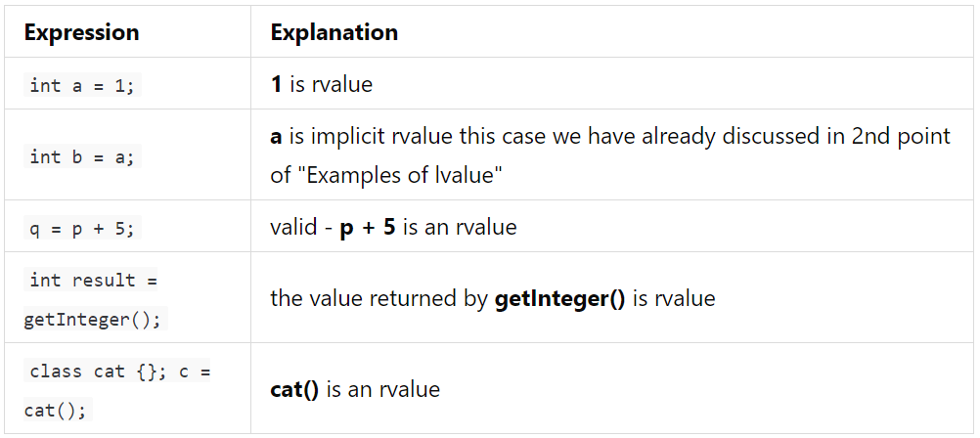The width and height of the screenshot is (980, 438).
Task: Click the code snippet int b = a;
Action: point(82,156)
